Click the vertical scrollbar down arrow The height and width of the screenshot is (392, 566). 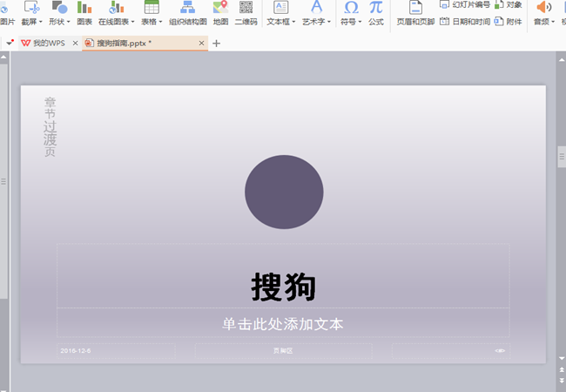click(x=562, y=358)
